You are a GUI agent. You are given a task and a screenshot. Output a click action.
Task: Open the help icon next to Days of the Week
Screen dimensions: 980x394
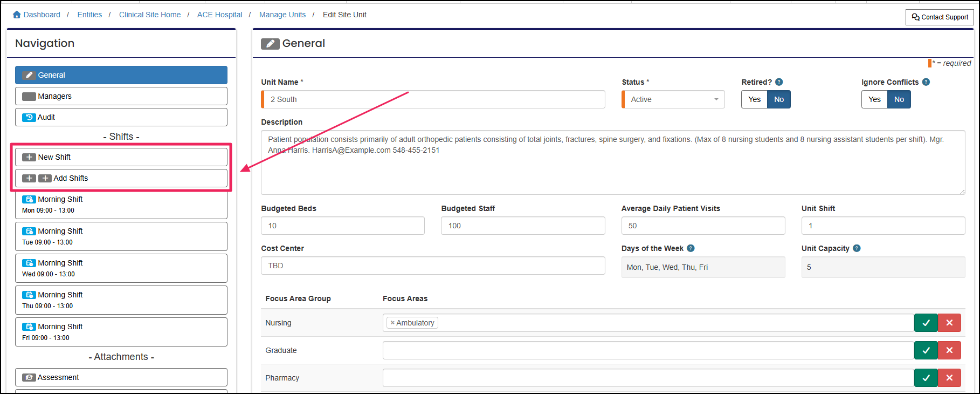691,248
